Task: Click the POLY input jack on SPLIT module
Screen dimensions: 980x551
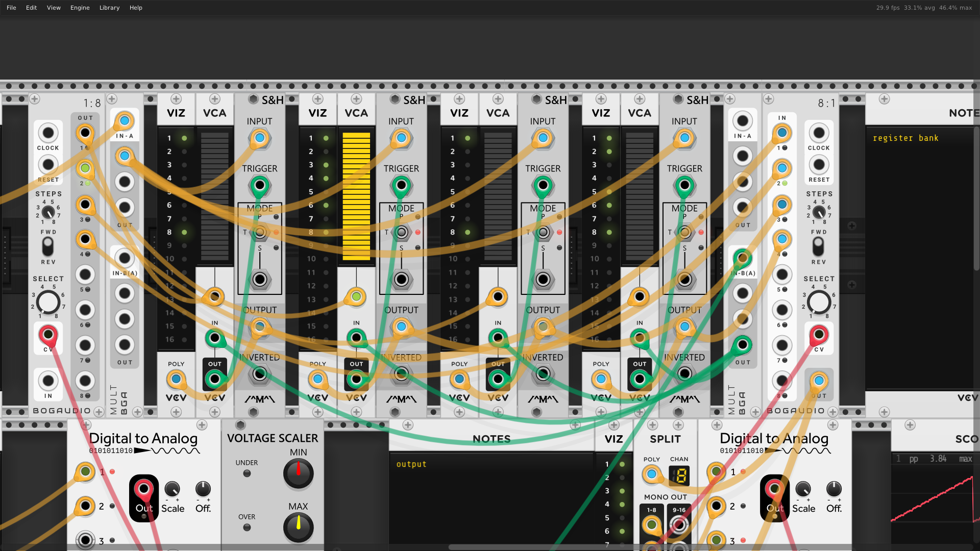Action: pyautogui.click(x=652, y=474)
